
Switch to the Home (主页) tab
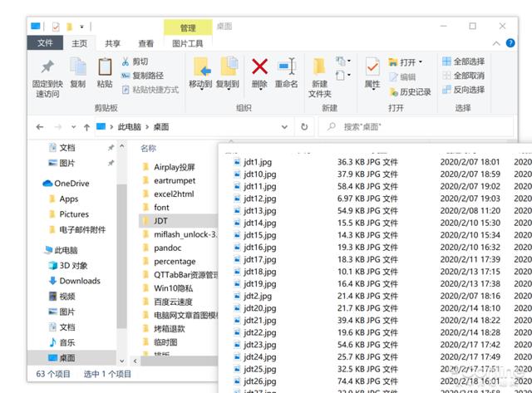tap(80, 43)
